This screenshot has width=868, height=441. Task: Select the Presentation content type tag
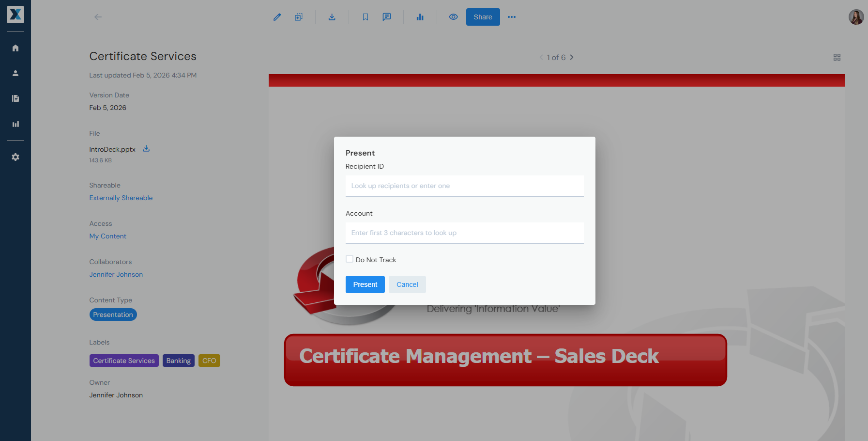113,315
